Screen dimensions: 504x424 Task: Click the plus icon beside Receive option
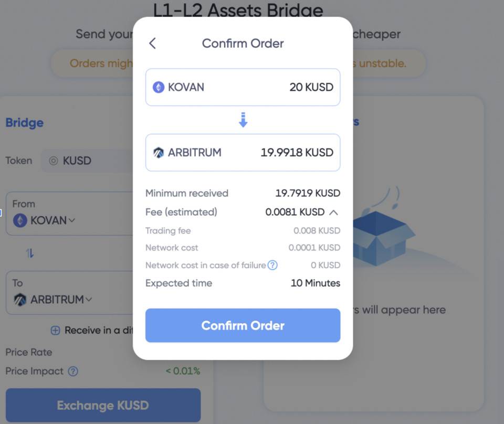pos(55,331)
